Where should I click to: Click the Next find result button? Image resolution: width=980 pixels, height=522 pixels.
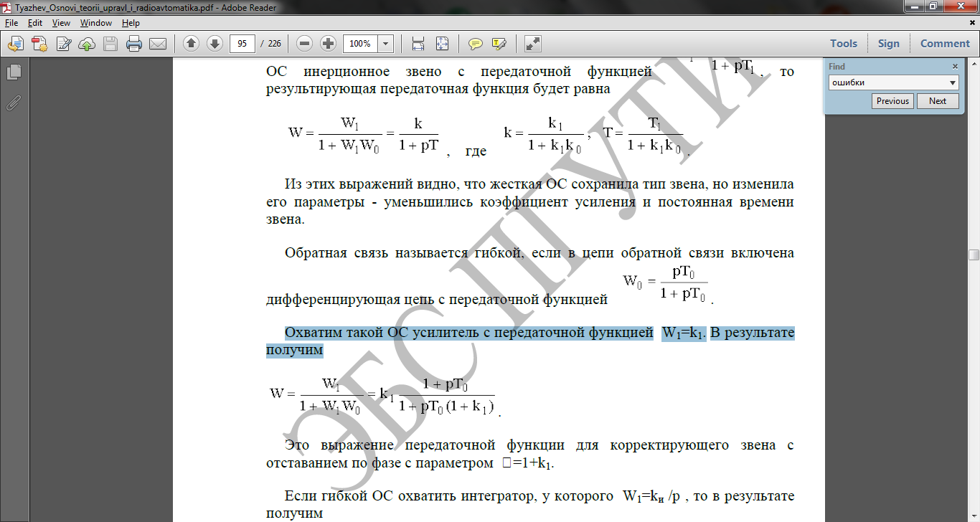point(938,101)
